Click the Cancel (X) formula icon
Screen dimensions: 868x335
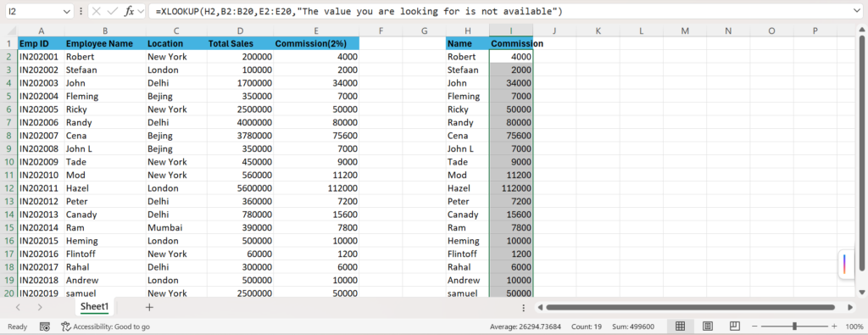(97, 11)
